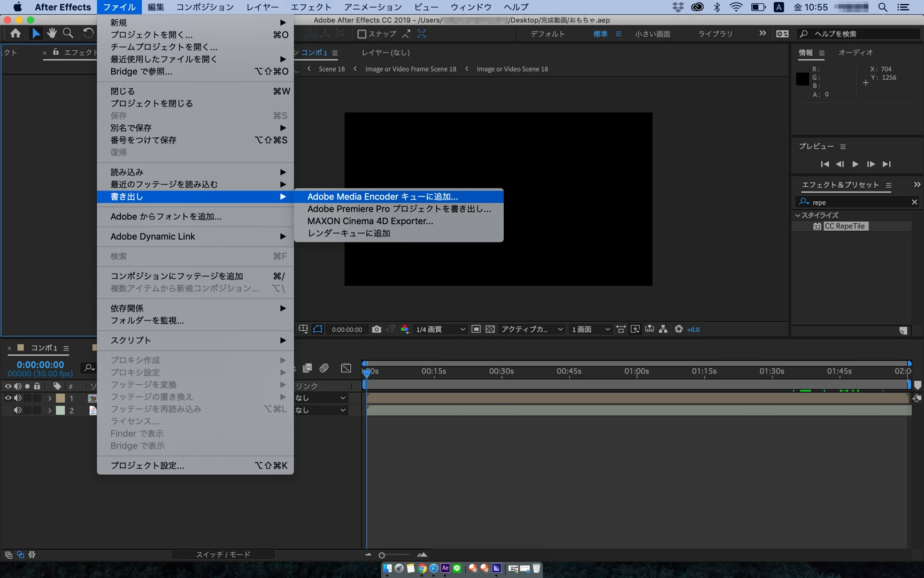Select the Hand tool
Viewport: 924px width, 578px height.
(52, 33)
